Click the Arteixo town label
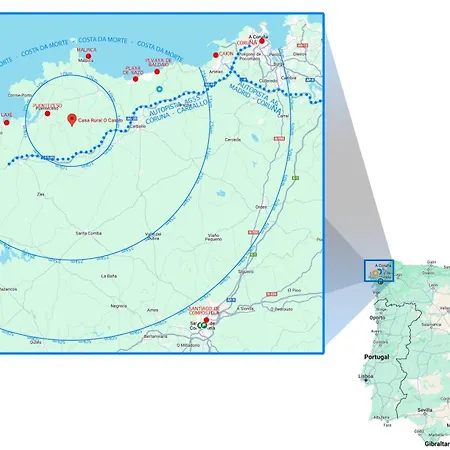 [x=216, y=72]
